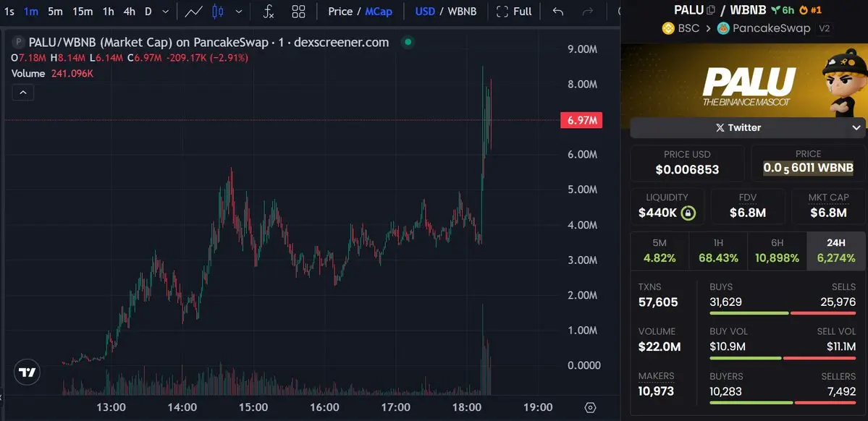Select the 1h timeframe
Viewport: 868px width, 421px height.
109,12
